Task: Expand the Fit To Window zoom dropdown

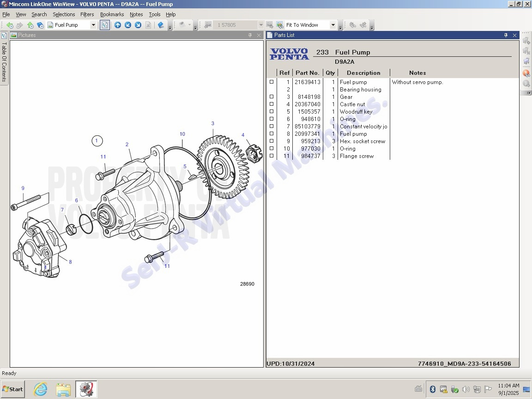Action: [x=332, y=25]
